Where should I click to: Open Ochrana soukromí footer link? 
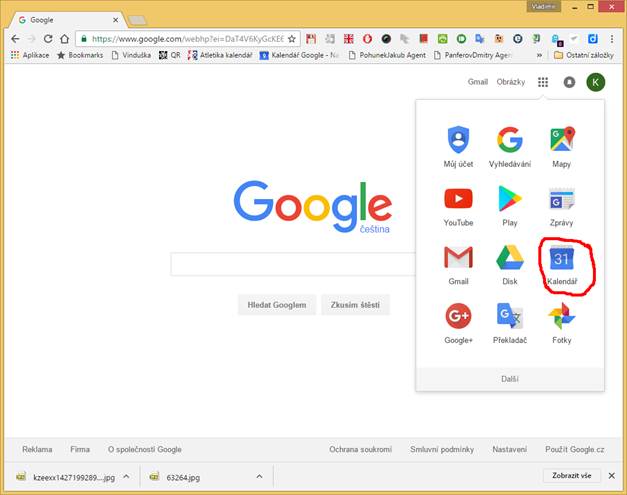coord(360,449)
